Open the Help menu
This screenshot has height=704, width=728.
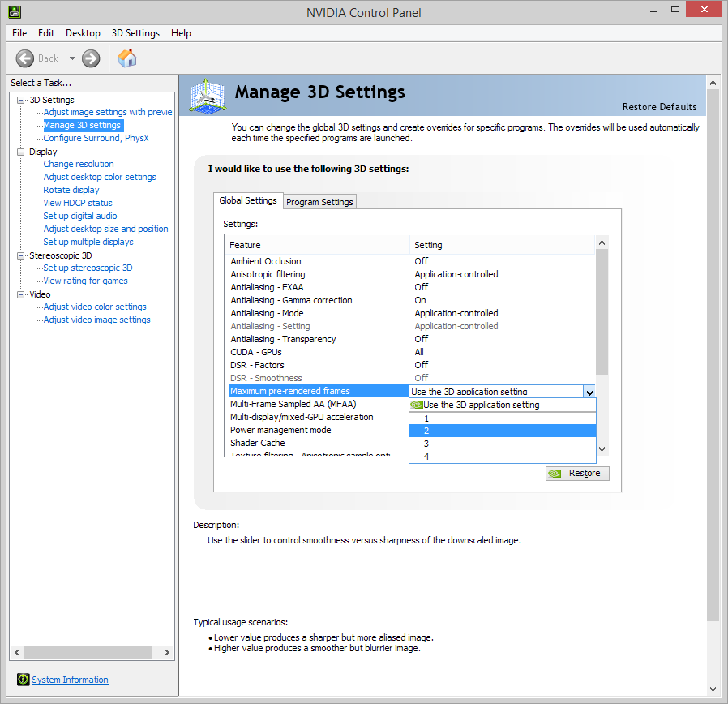[x=181, y=33]
